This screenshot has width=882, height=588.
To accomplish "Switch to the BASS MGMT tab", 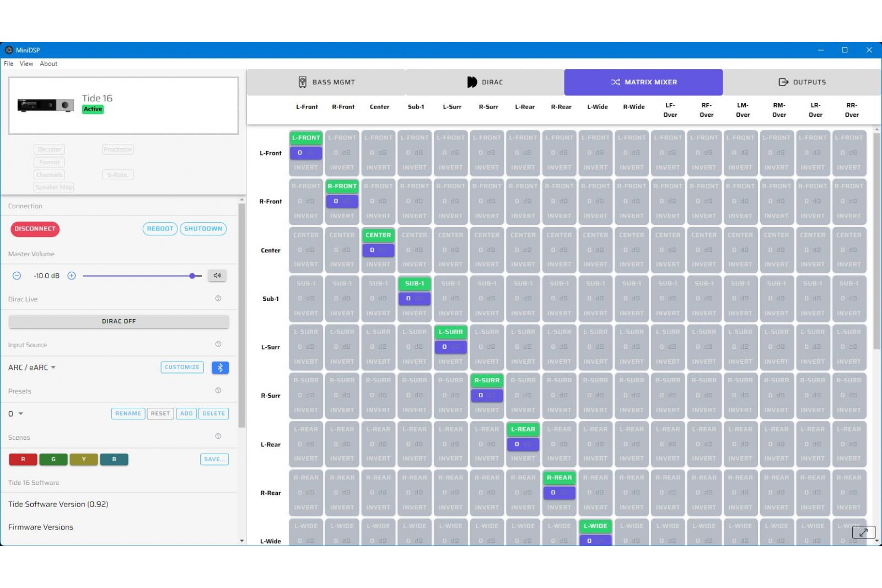I will 326,82.
